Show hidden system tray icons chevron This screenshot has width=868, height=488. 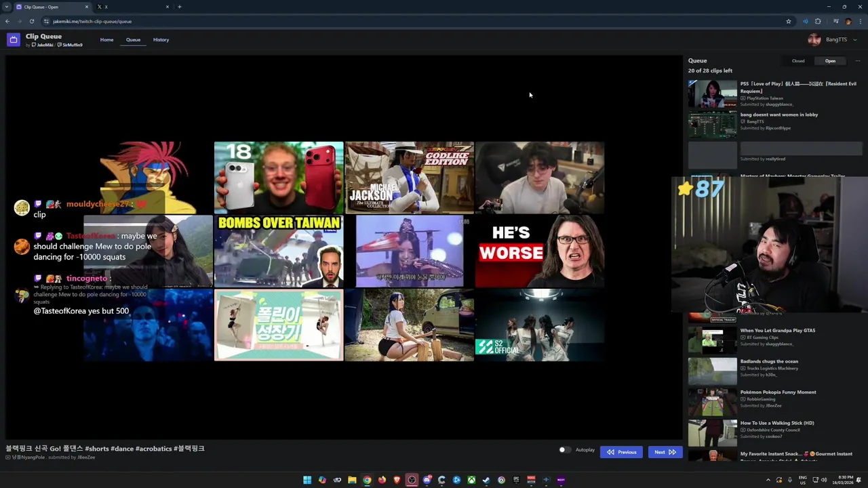tap(768, 480)
